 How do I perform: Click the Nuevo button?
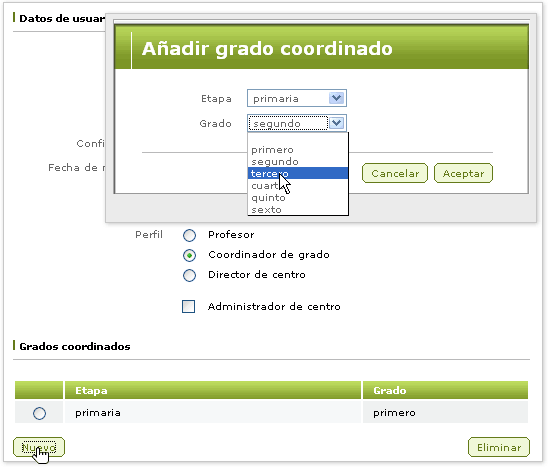[39, 447]
